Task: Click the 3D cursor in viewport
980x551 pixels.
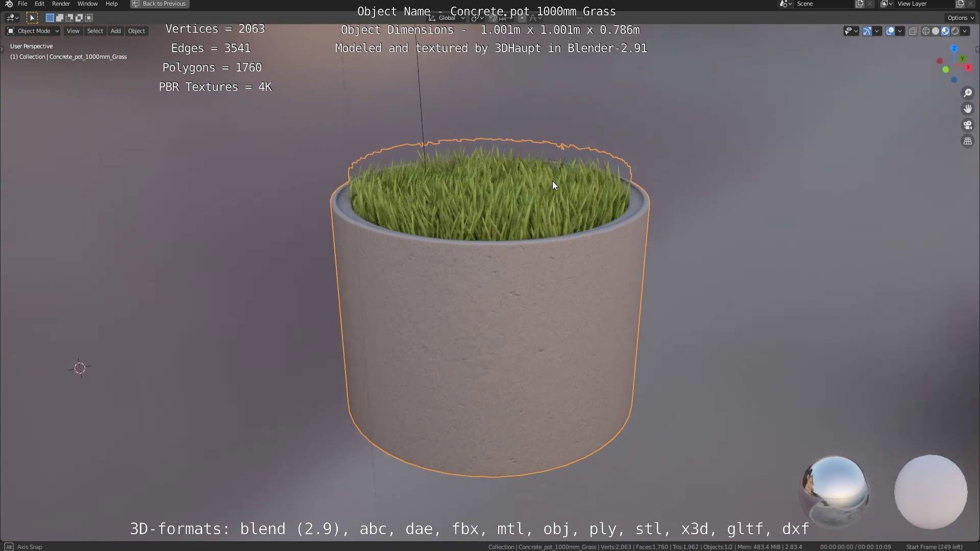Action: pos(80,368)
